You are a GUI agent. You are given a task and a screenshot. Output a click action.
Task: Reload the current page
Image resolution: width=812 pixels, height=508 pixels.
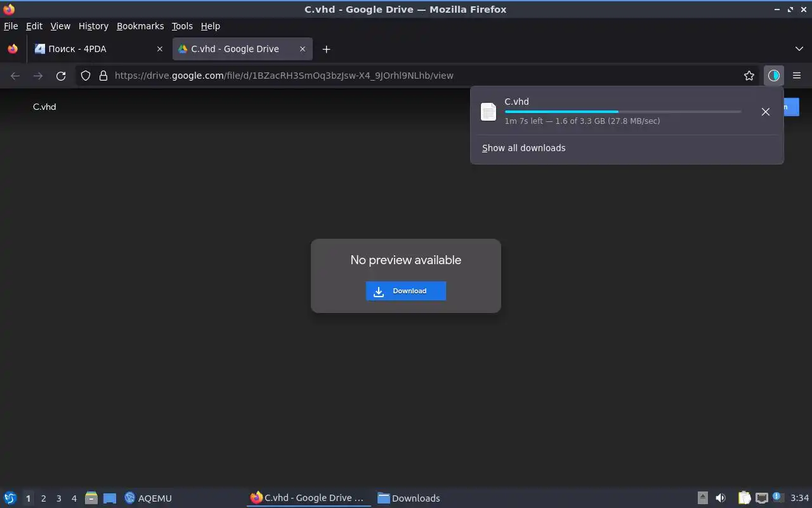61,76
